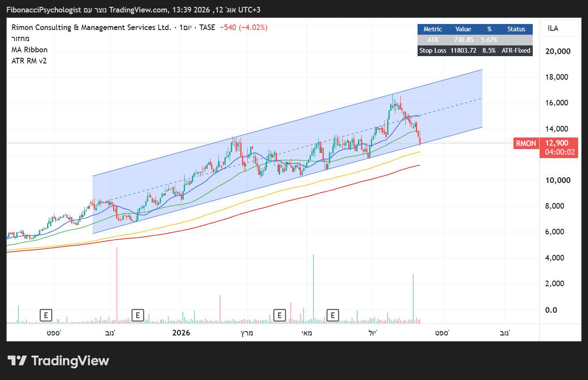Click the Status column header
588x380 pixels.
pos(516,29)
